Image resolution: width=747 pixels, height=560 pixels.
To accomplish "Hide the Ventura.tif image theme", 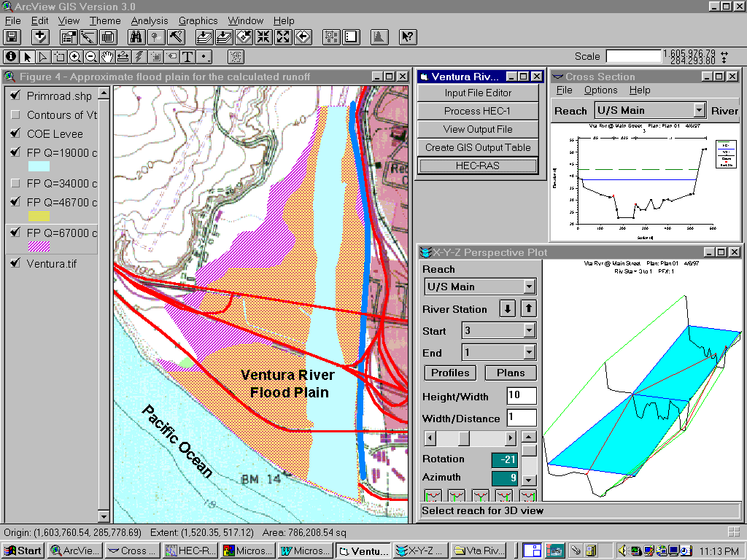I will click(15, 262).
